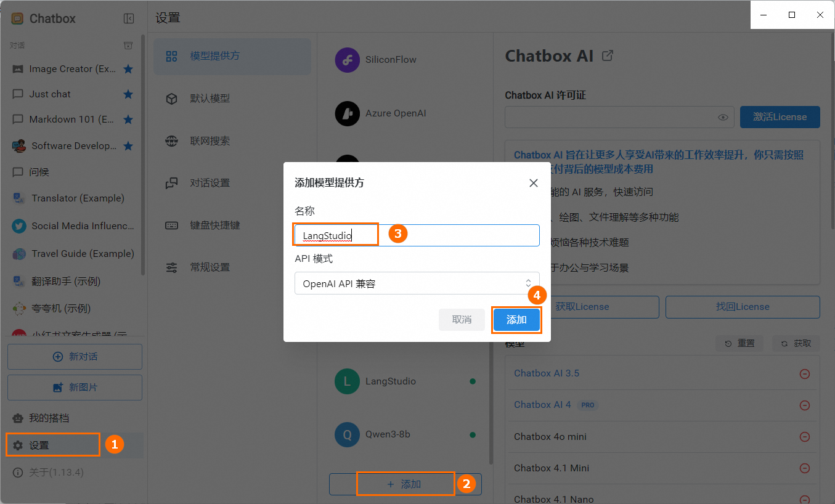This screenshot has height=504, width=835.
Task: Click the Chatbox AI 许可证 field
Action: (619, 117)
